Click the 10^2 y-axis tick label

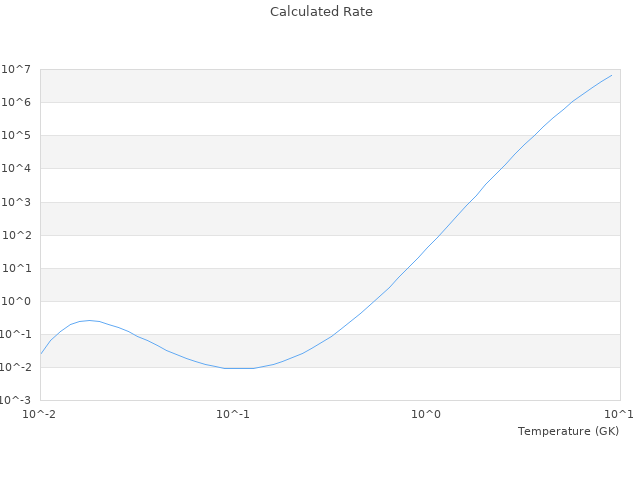pyautogui.click(x=19, y=235)
